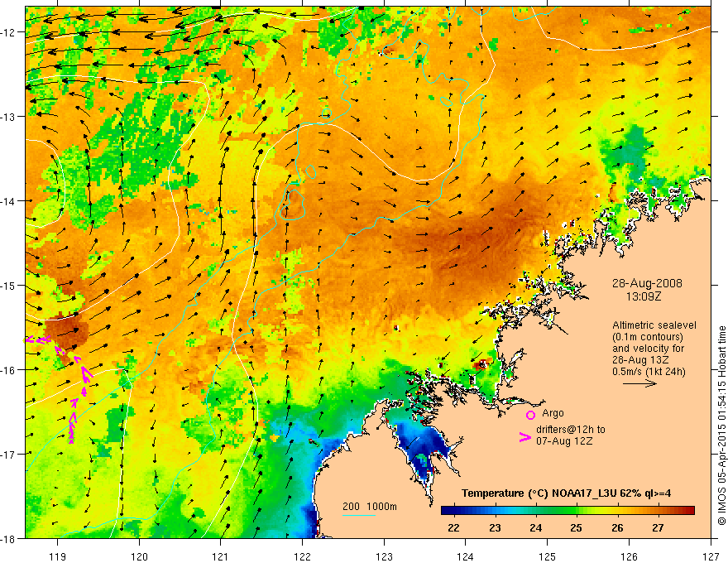Click the latitude axis label -12
This screenshot has width=728, height=563.
(8, 31)
